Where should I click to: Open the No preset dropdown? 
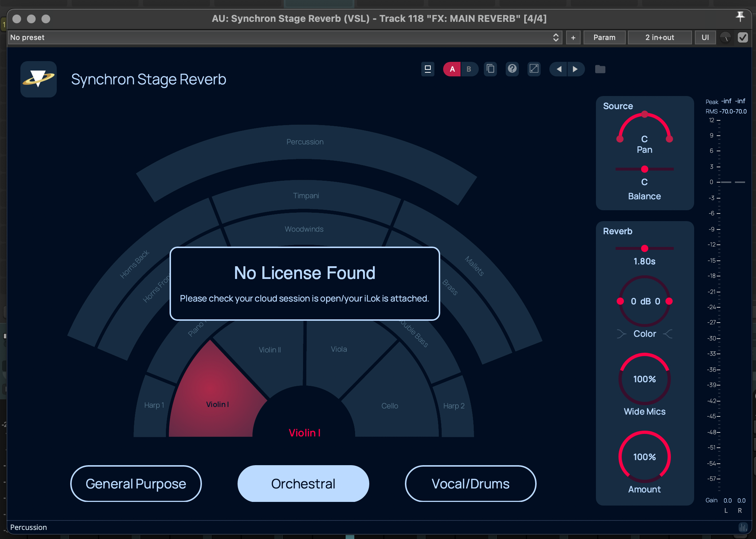pyautogui.click(x=285, y=37)
